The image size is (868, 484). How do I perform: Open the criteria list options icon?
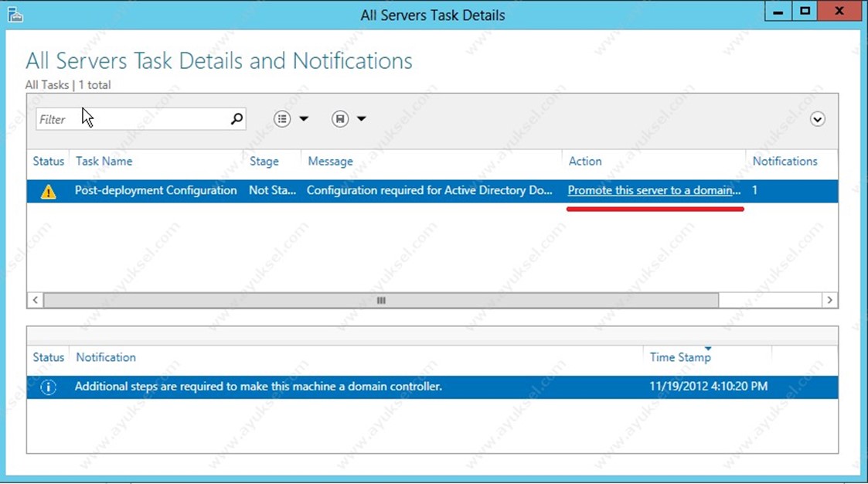point(282,118)
